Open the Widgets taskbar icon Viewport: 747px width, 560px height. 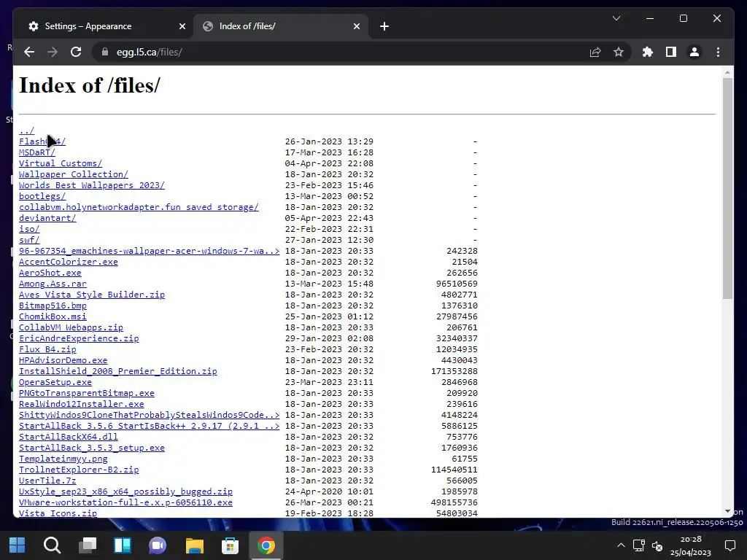click(123, 545)
